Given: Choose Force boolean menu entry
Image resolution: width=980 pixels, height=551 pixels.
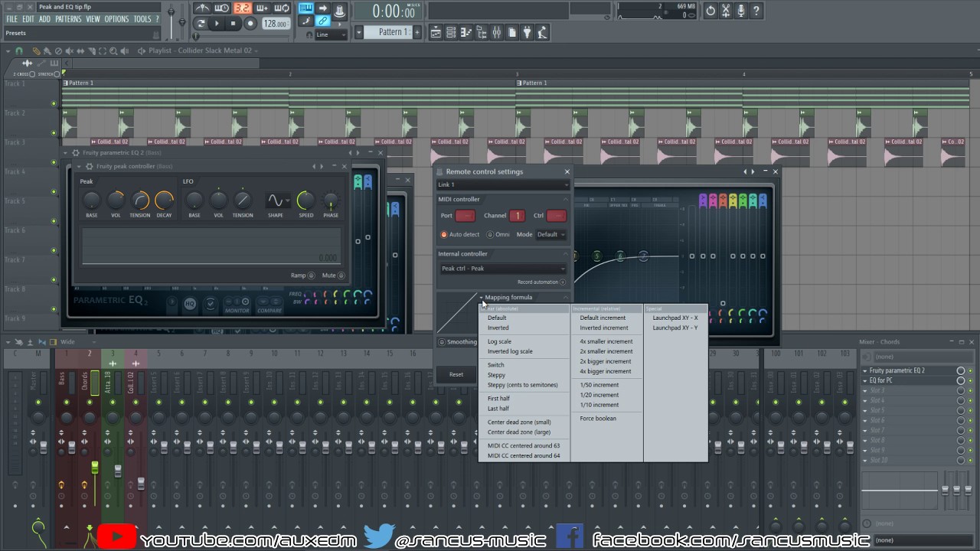Looking at the screenshot, I should click(x=597, y=418).
